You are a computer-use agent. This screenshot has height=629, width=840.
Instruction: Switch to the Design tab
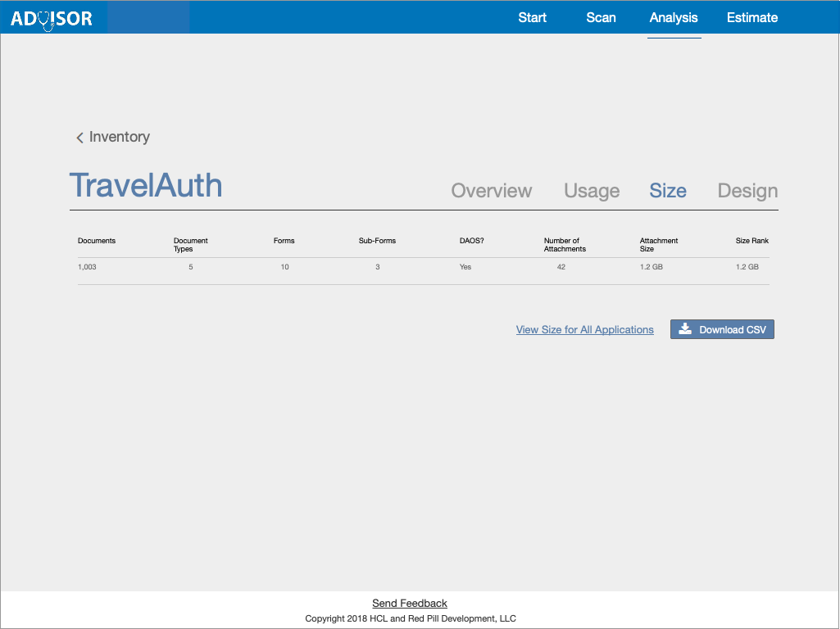click(747, 191)
